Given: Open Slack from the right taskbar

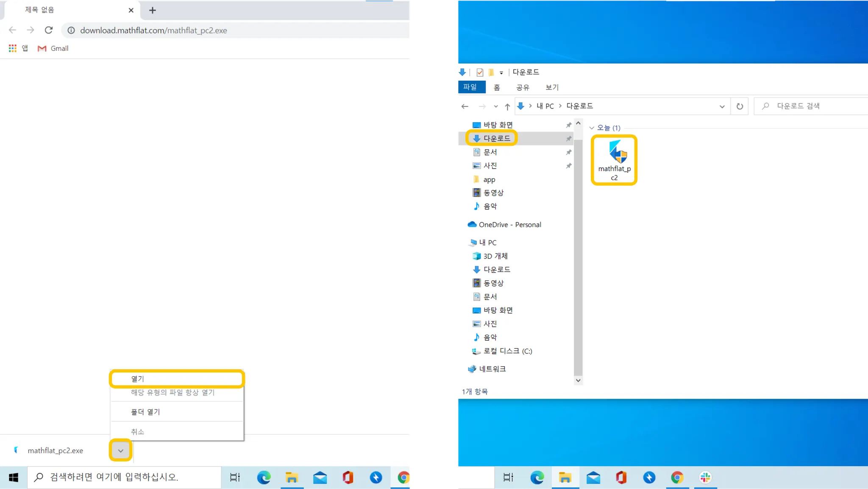Looking at the screenshot, I should click(x=705, y=478).
